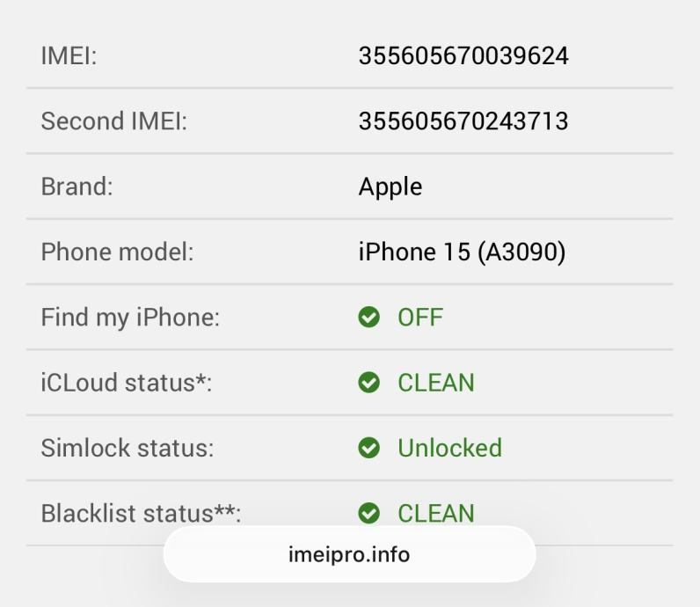Click the Phone model: label

117,252
